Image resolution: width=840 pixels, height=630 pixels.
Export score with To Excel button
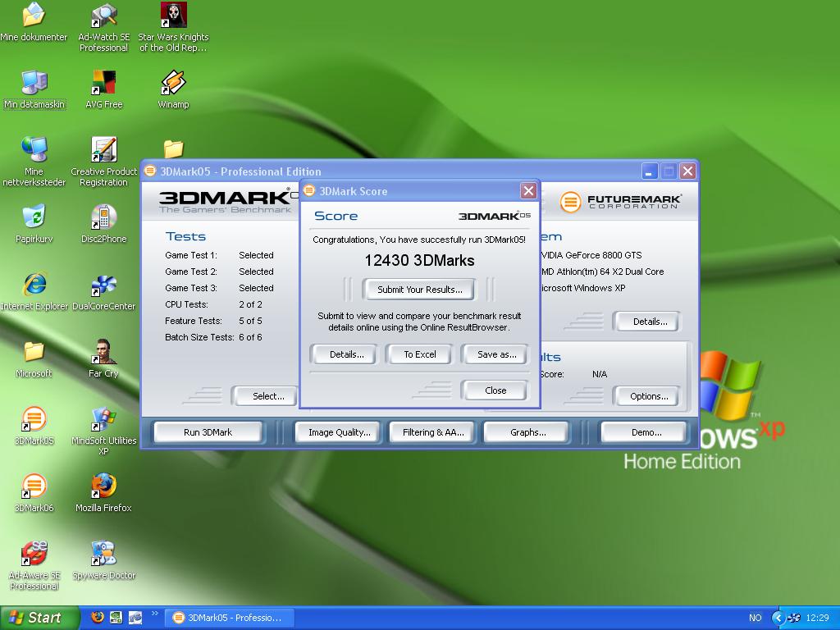419,354
